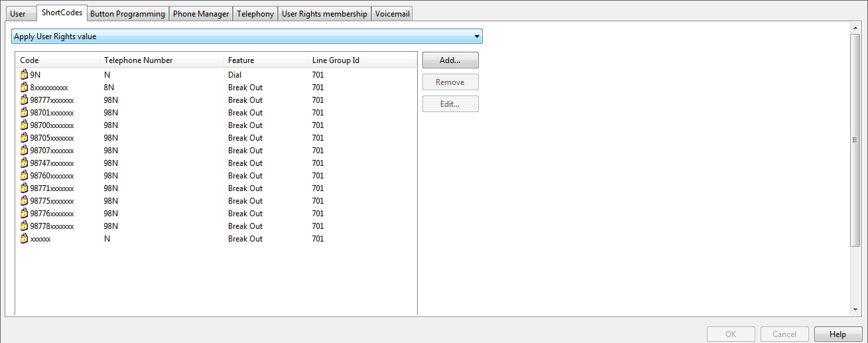The height and width of the screenshot is (343, 868).
Task: Click the lock icon for code 9N
Action: pos(25,74)
